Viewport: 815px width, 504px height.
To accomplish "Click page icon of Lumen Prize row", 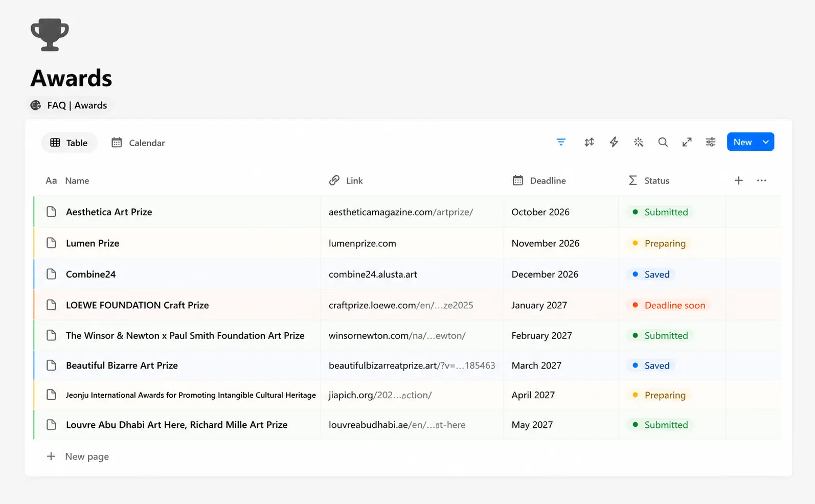I will pos(51,243).
